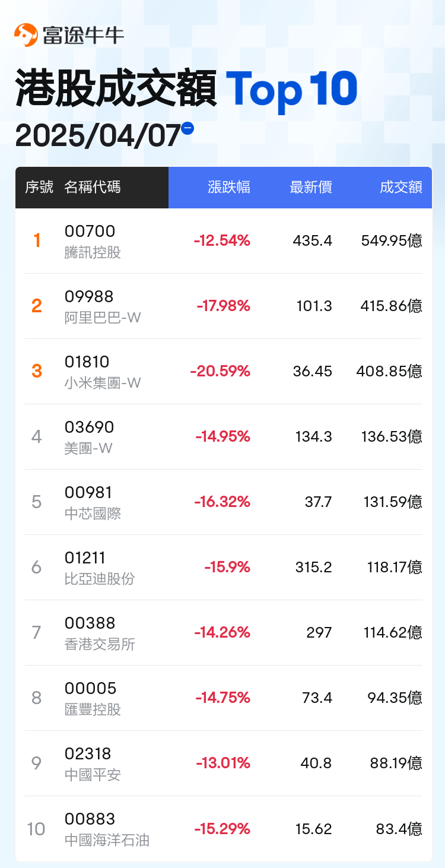Open 中國海洋石油 00883 stock row
The image size is (445, 868).
(x=224, y=829)
